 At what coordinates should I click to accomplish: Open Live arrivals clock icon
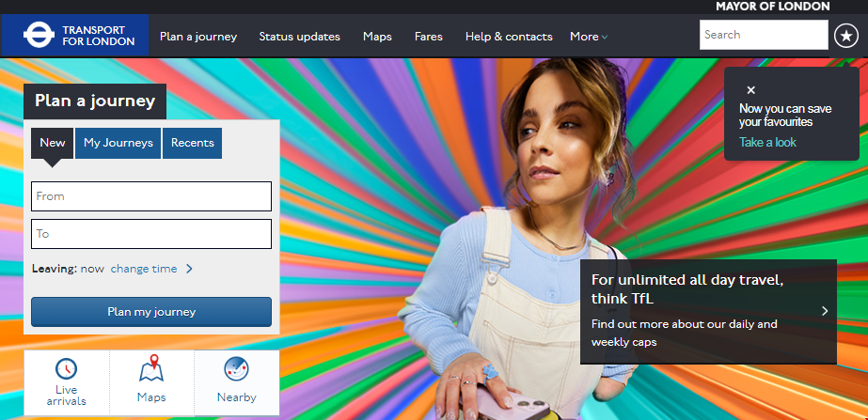tap(66, 369)
